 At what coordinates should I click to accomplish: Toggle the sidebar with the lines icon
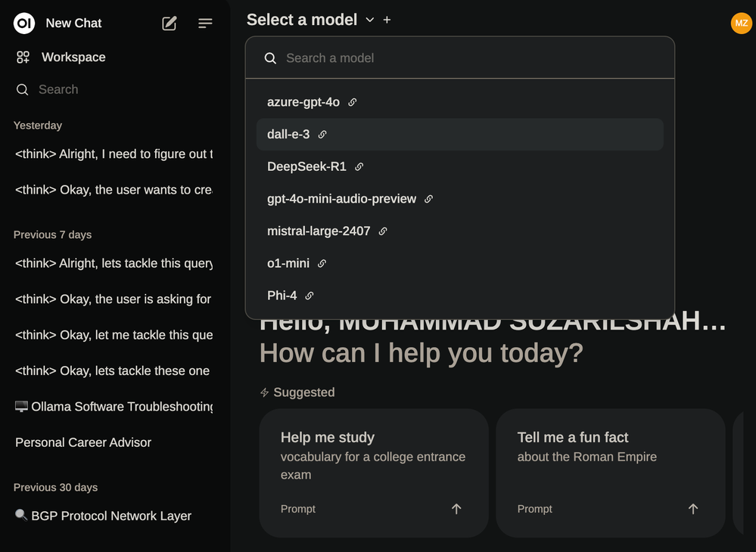tap(205, 23)
